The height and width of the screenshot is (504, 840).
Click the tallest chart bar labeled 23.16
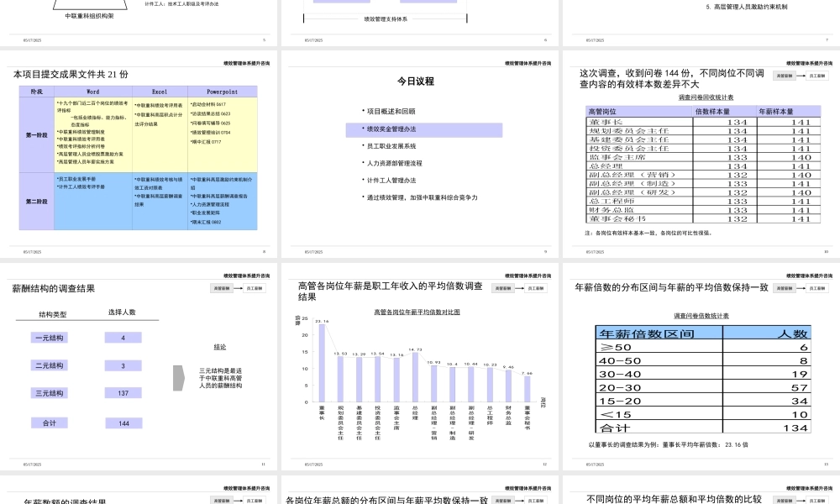(x=322, y=363)
